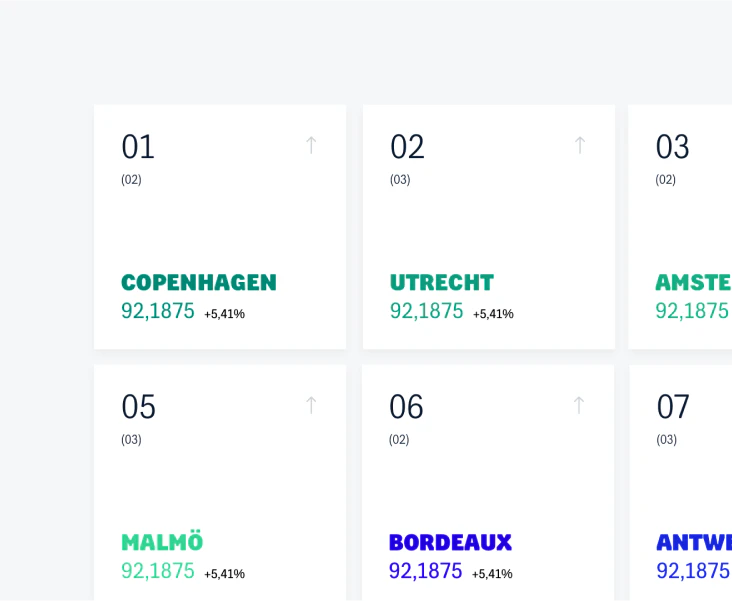Open the COPENHAGEN city title
732x601 pixels.
tap(199, 283)
